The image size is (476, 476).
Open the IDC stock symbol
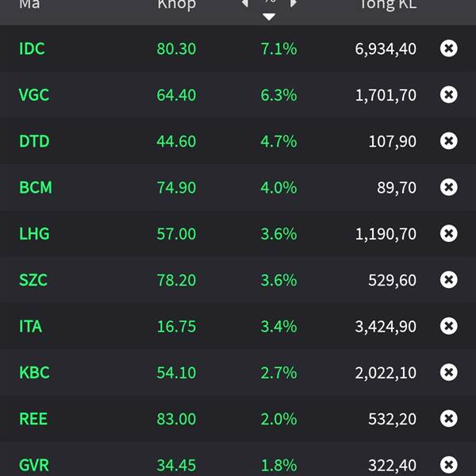pyautogui.click(x=32, y=48)
